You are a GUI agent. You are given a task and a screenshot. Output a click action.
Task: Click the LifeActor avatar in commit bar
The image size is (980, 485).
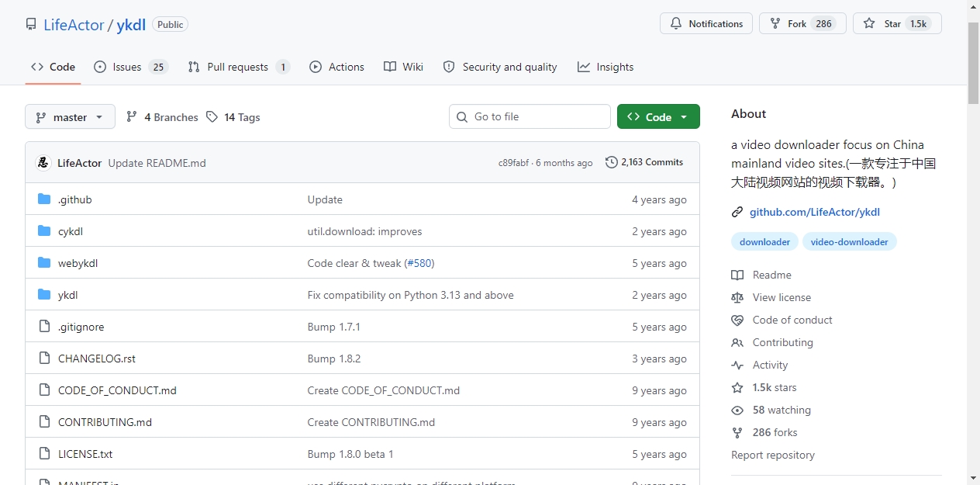pyautogui.click(x=43, y=163)
